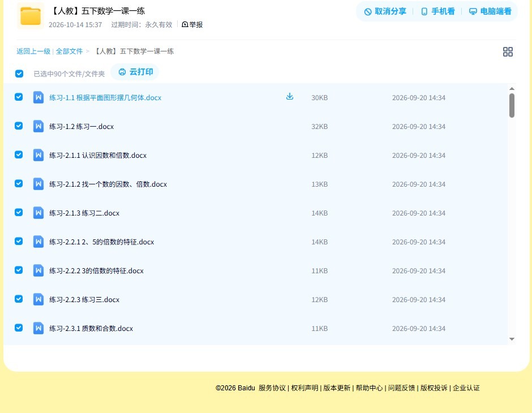Click 取消分享 cancel share button
Screen dimensions: 532x413
pos(385,11)
